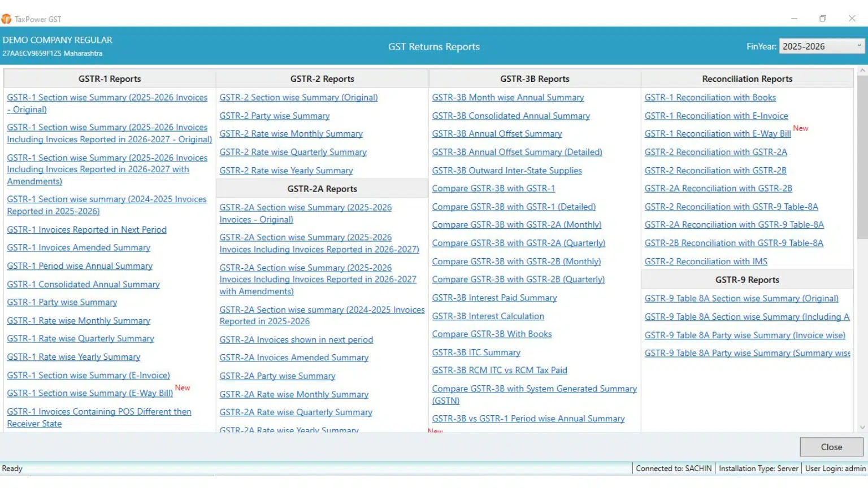Viewport: 868px width, 488px height.
Task: Open GSTR-1 Section wise Summary (E-Invoice)
Action: (x=88, y=376)
